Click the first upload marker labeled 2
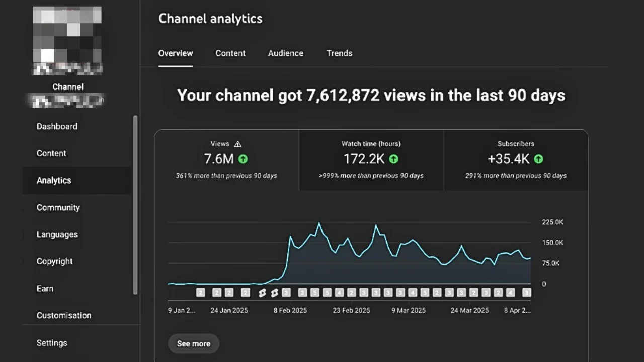The height and width of the screenshot is (362, 644). click(200, 292)
